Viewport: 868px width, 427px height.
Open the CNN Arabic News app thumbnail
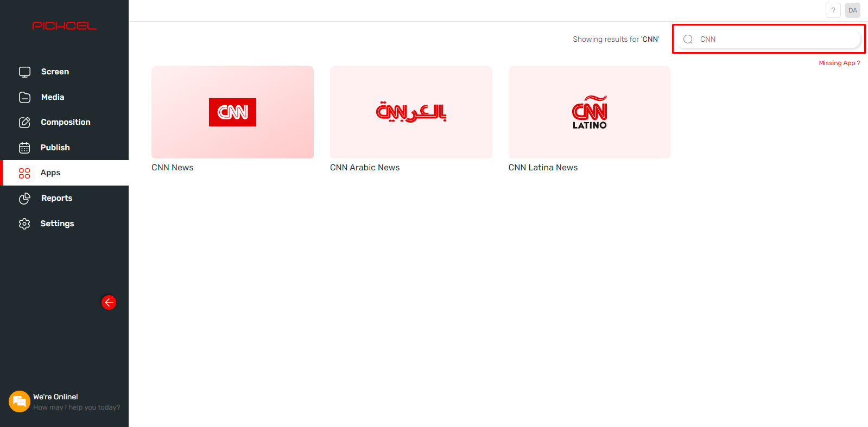tap(411, 112)
